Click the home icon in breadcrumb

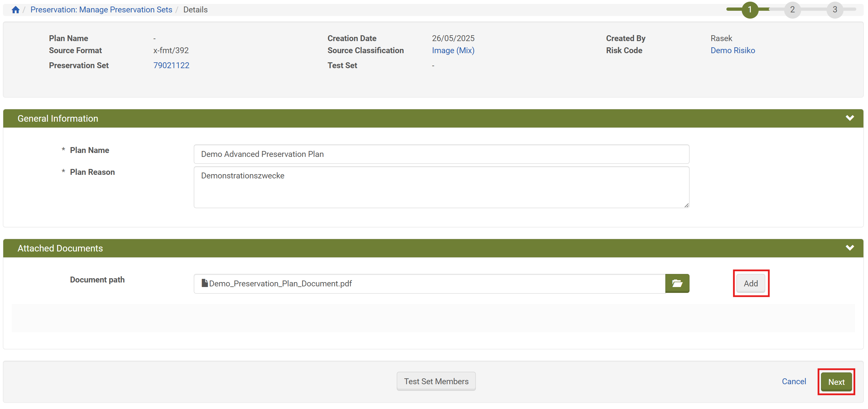16,10
